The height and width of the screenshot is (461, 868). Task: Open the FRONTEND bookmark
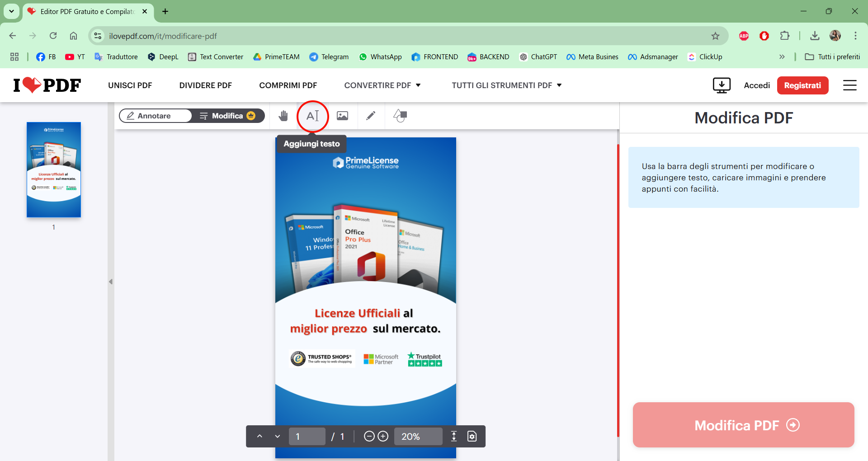[435, 57]
